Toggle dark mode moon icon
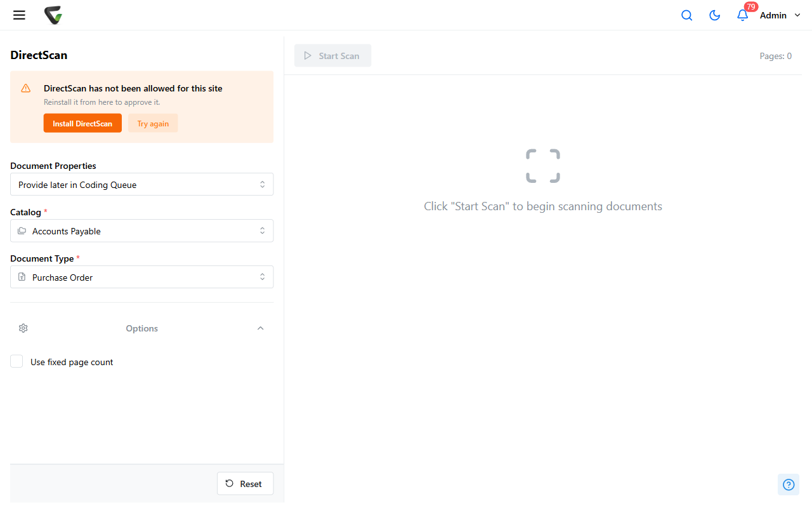Screen dimensions: 812x508 click(714, 15)
